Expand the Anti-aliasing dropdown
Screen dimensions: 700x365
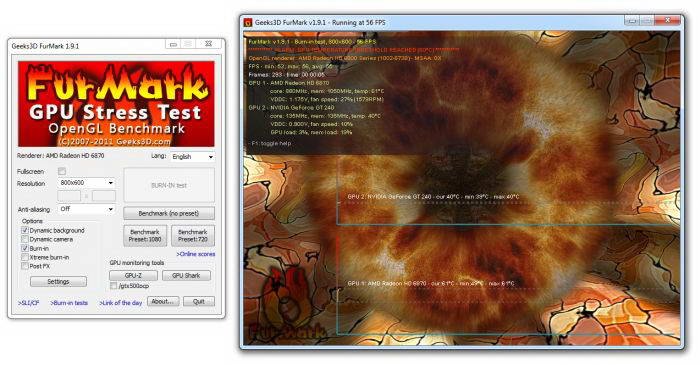point(86,209)
